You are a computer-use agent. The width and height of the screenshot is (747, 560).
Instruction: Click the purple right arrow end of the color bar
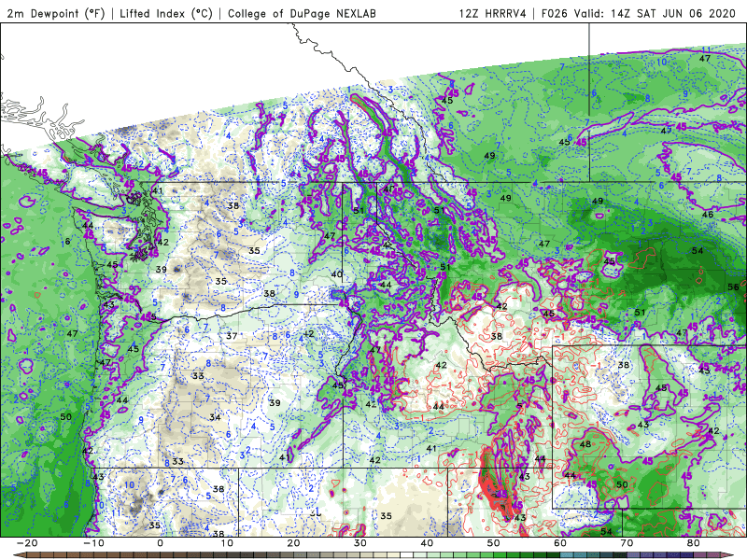click(727, 555)
